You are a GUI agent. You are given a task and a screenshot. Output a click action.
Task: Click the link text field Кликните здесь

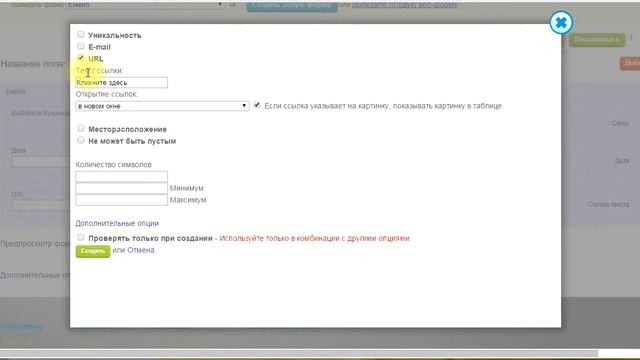pyautogui.click(x=121, y=82)
